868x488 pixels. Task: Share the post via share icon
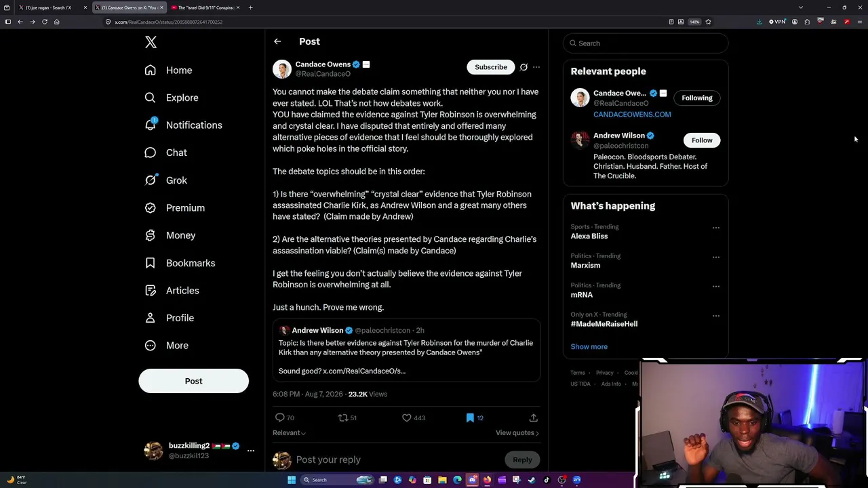[533, 418]
